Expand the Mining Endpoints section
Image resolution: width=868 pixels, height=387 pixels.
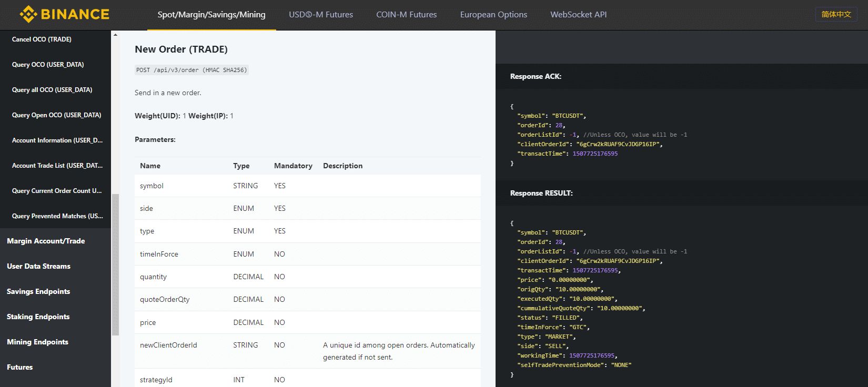tap(37, 342)
